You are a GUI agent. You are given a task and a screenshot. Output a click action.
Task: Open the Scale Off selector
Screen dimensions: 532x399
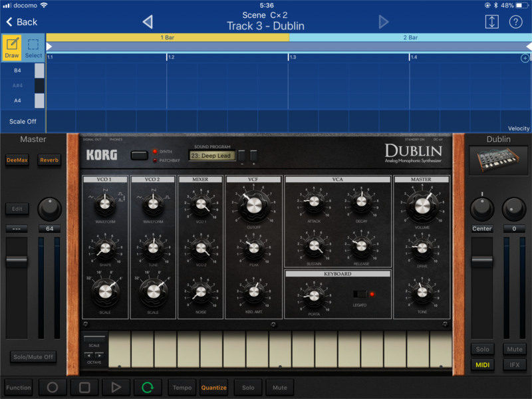(x=23, y=122)
